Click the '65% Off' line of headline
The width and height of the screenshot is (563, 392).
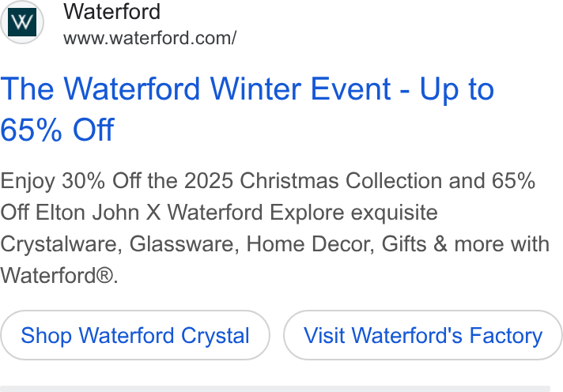point(57,130)
